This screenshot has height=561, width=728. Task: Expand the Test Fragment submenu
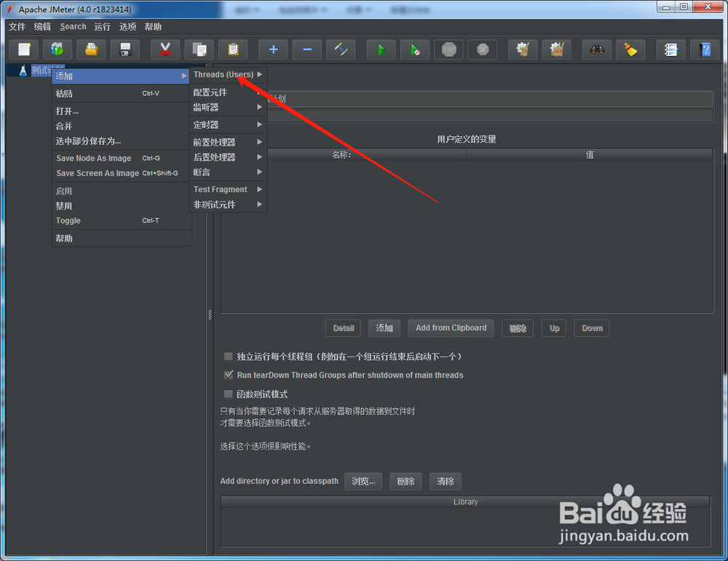pyautogui.click(x=229, y=189)
